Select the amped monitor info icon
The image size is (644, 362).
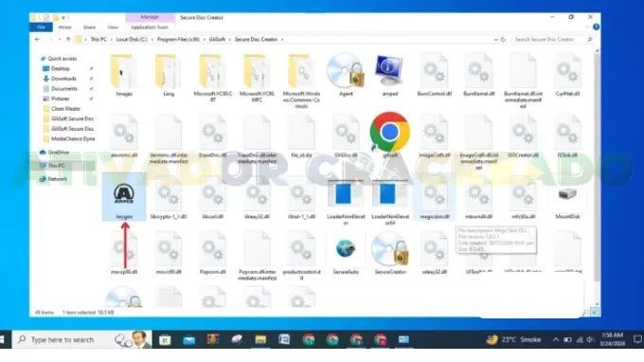point(390,75)
